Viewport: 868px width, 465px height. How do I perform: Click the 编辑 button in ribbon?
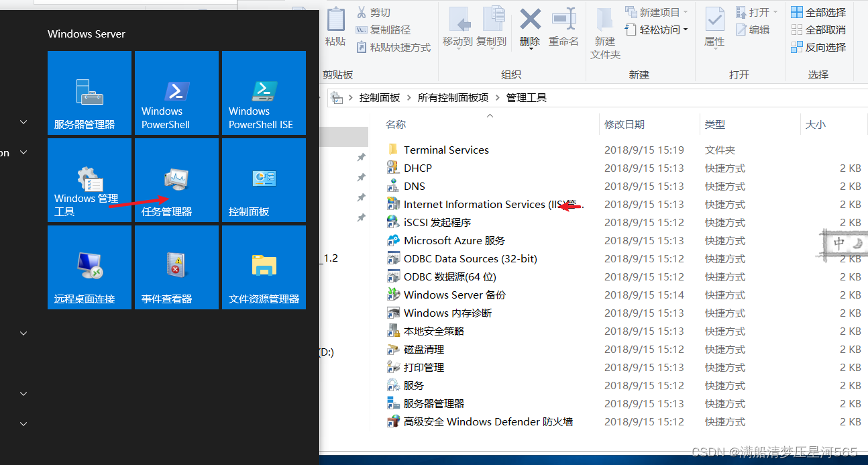tap(753, 30)
